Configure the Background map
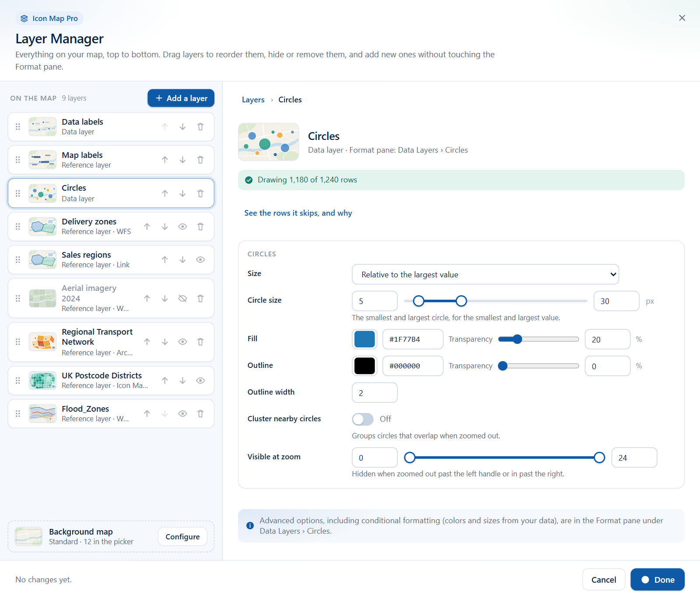Viewport: 700px width, 598px height. pyautogui.click(x=182, y=537)
